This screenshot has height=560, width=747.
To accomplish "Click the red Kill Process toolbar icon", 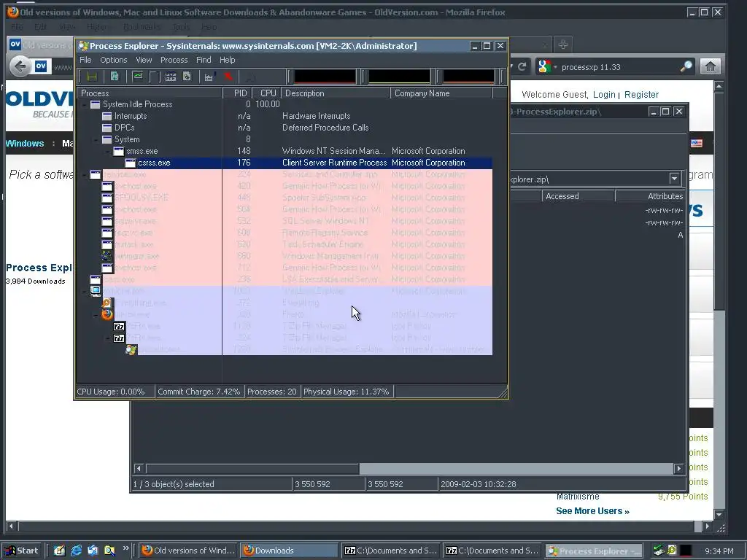I will 228,77.
